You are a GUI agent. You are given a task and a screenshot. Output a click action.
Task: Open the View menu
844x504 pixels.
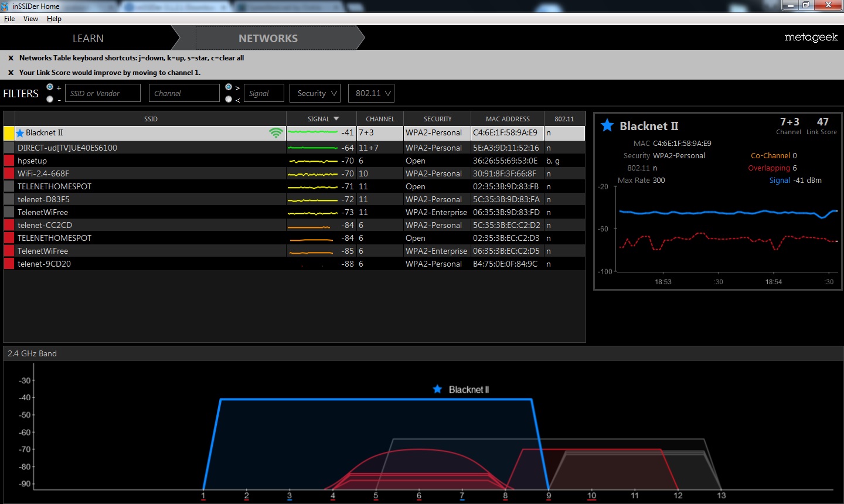30,19
